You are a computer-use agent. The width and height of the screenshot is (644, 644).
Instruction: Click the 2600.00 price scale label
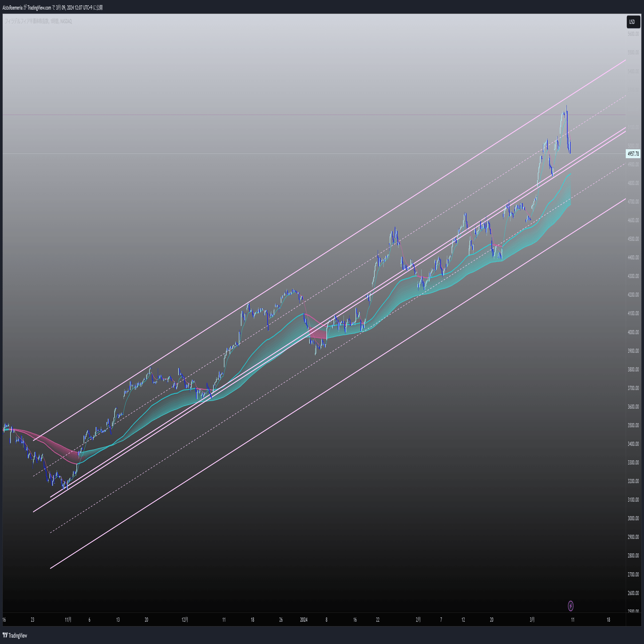633,593
